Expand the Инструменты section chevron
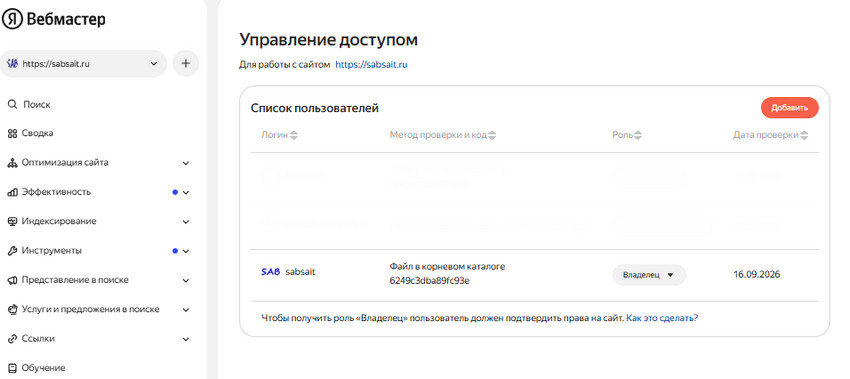The image size is (850, 379). tap(186, 251)
